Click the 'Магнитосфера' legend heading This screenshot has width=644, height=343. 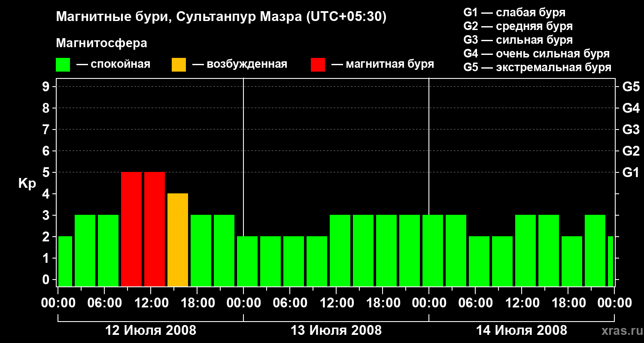coord(101,43)
